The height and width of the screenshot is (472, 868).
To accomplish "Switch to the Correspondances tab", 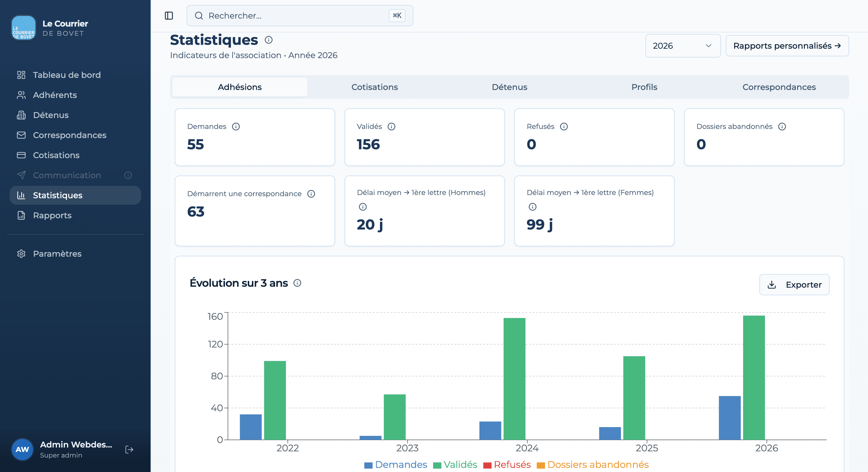I will (779, 87).
